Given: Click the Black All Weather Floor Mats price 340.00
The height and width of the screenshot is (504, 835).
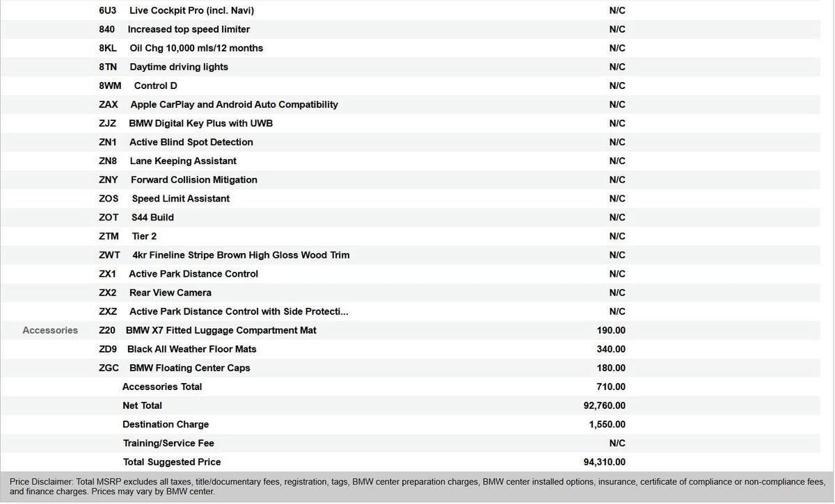Looking at the screenshot, I should pos(610,349).
